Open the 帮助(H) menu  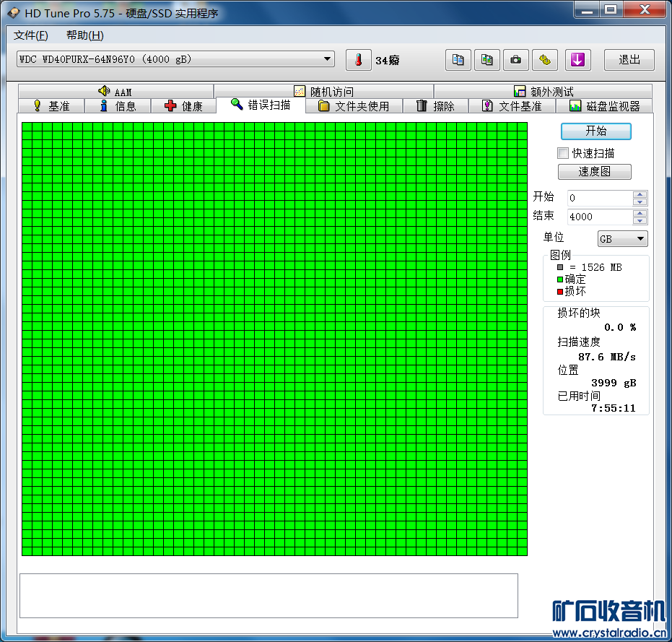pos(85,35)
